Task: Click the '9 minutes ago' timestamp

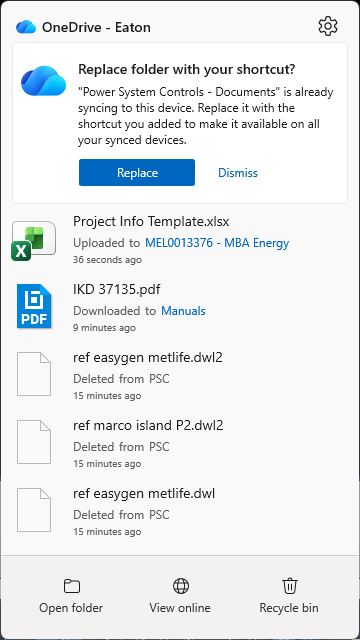Action: pyautogui.click(x=104, y=328)
